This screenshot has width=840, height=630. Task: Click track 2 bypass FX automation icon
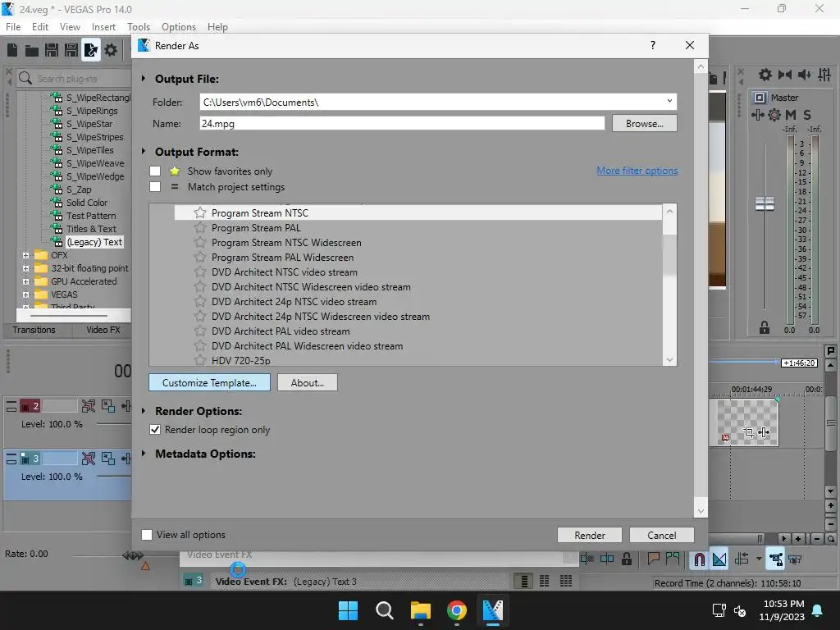89,406
